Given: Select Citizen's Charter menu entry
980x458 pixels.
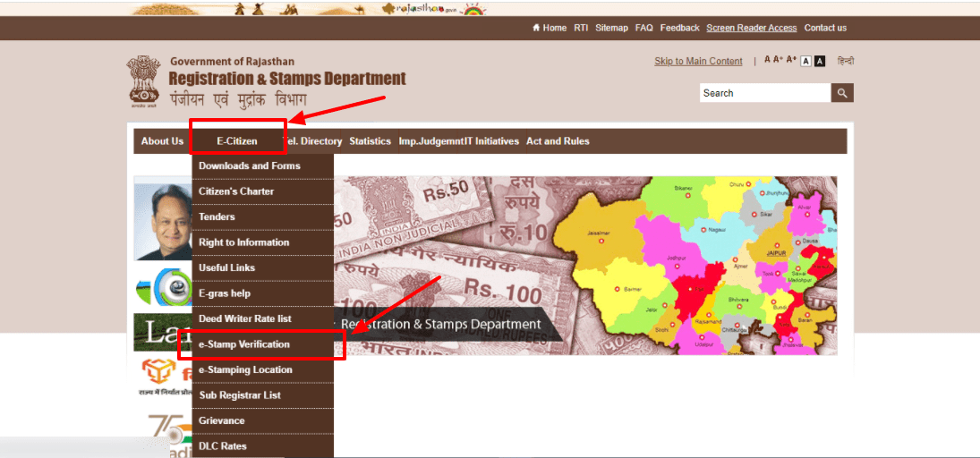Looking at the screenshot, I should click(262, 191).
